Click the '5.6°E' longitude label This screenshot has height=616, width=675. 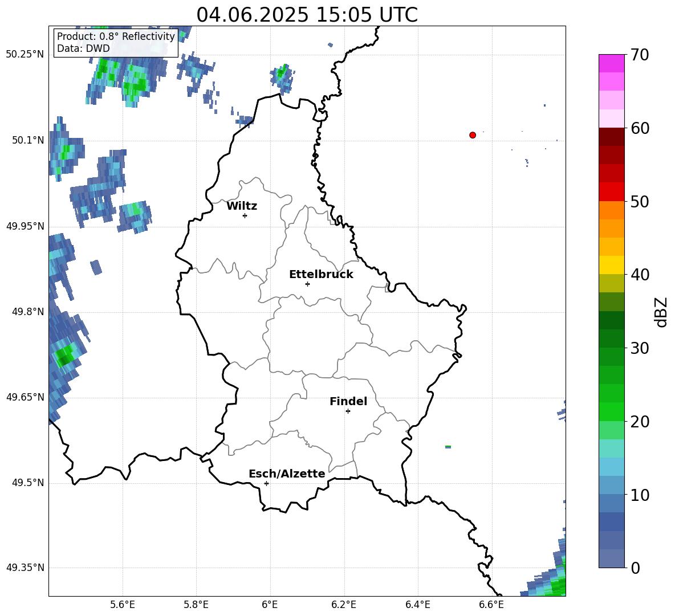click(x=123, y=605)
